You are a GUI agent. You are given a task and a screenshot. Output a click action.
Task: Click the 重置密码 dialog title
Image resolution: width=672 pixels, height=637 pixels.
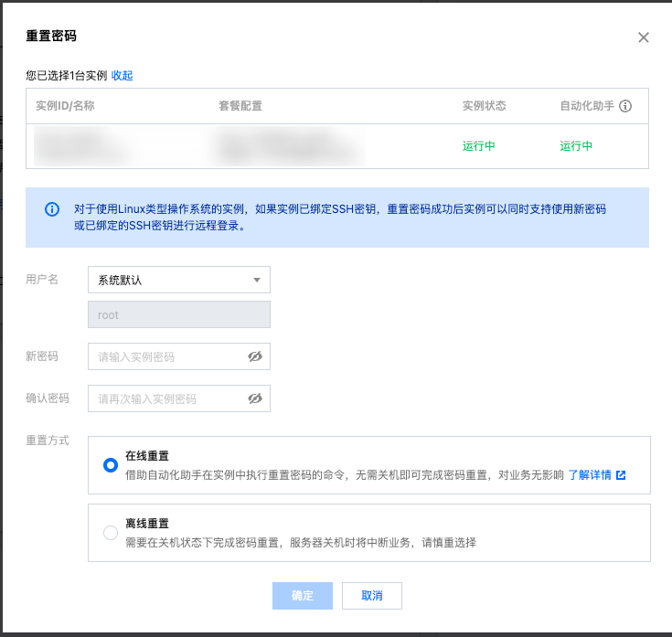(x=51, y=36)
